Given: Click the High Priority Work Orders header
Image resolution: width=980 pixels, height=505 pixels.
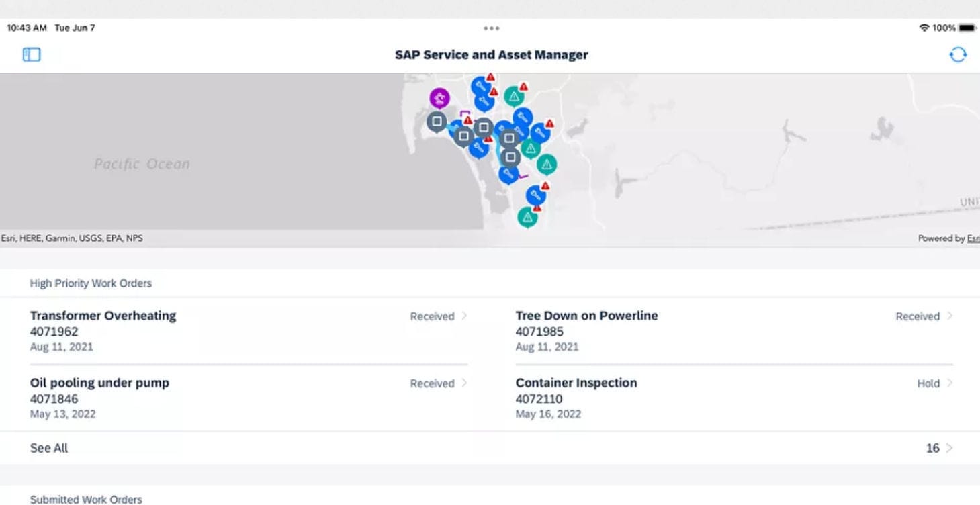Looking at the screenshot, I should click(x=90, y=283).
